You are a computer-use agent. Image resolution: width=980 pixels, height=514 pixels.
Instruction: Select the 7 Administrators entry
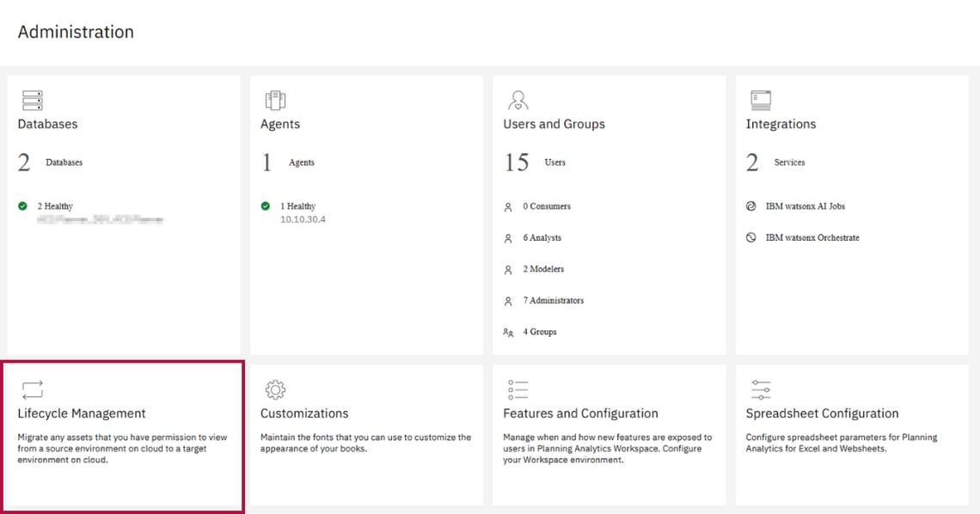(x=553, y=301)
